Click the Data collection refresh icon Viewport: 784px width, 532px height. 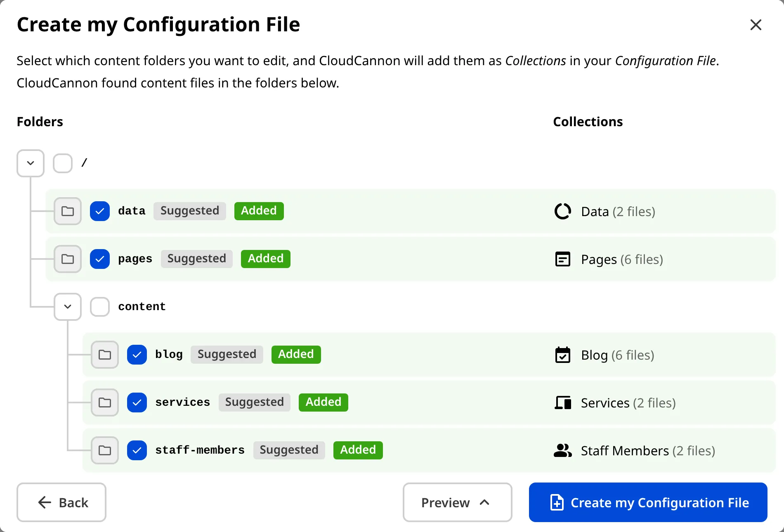click(562, 211)
